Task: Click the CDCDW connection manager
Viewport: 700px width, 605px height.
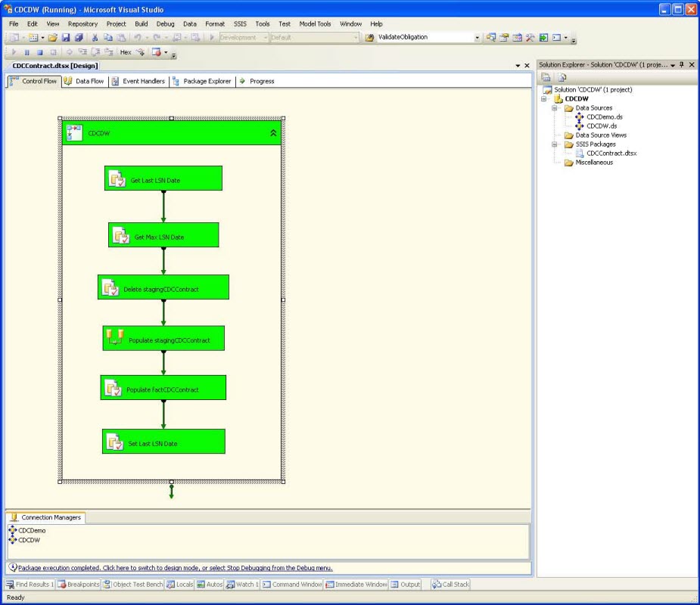Action: (x=24, y=540)
